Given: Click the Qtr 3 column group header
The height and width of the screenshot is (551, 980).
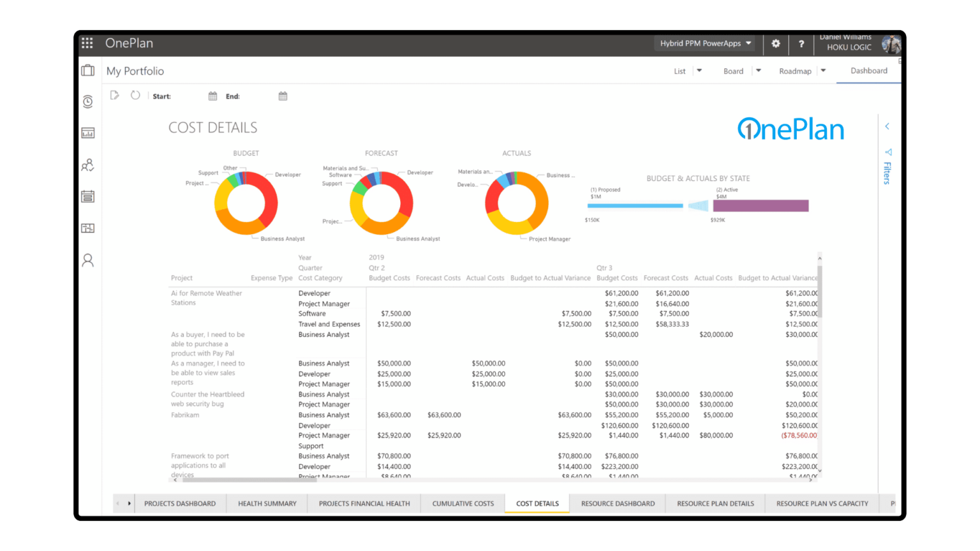Looking at the screenshot, I should click(604, 268).
